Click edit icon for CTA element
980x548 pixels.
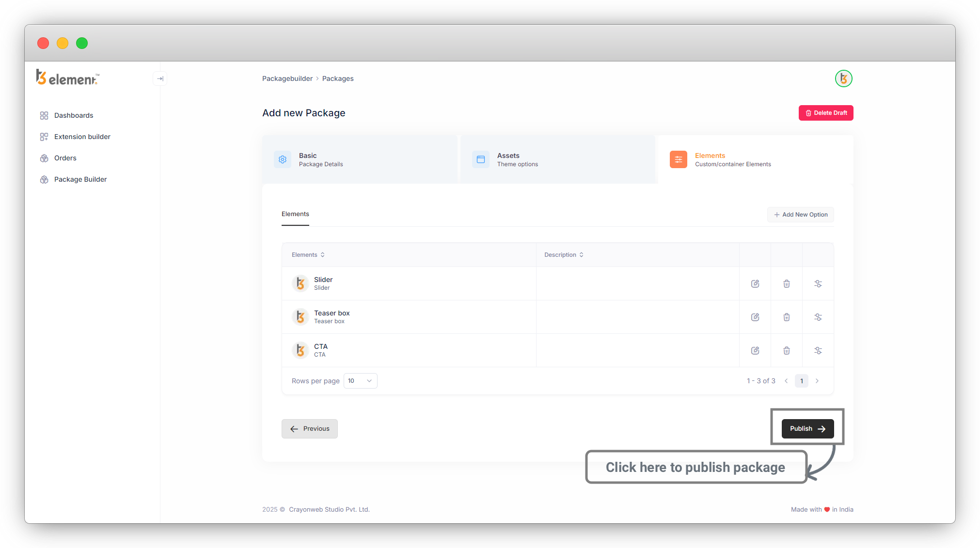tap(755, 350)
